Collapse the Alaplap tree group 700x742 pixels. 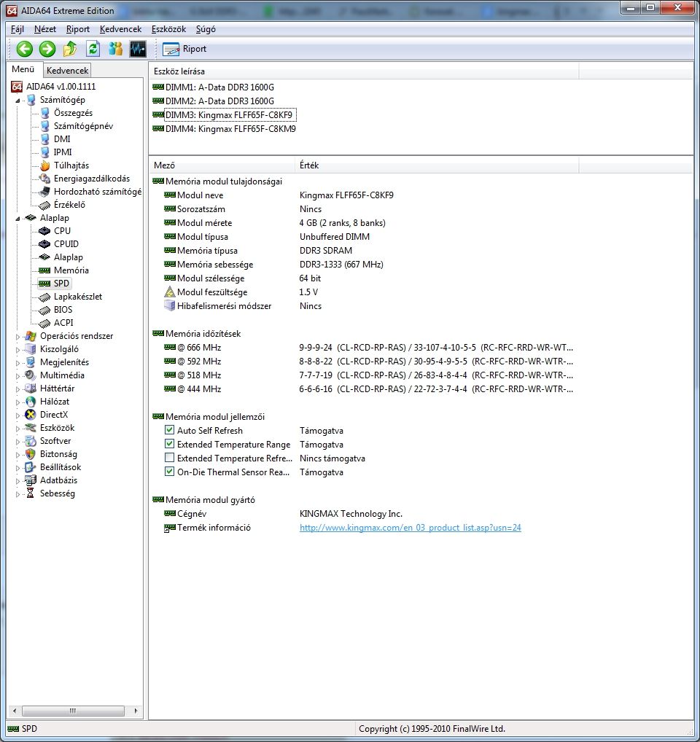pos(17,219)
